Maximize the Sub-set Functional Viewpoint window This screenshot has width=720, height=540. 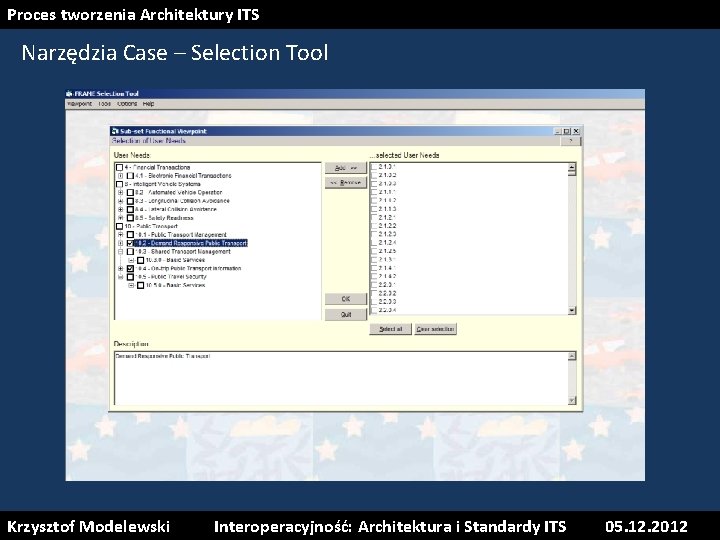[567, 131]
